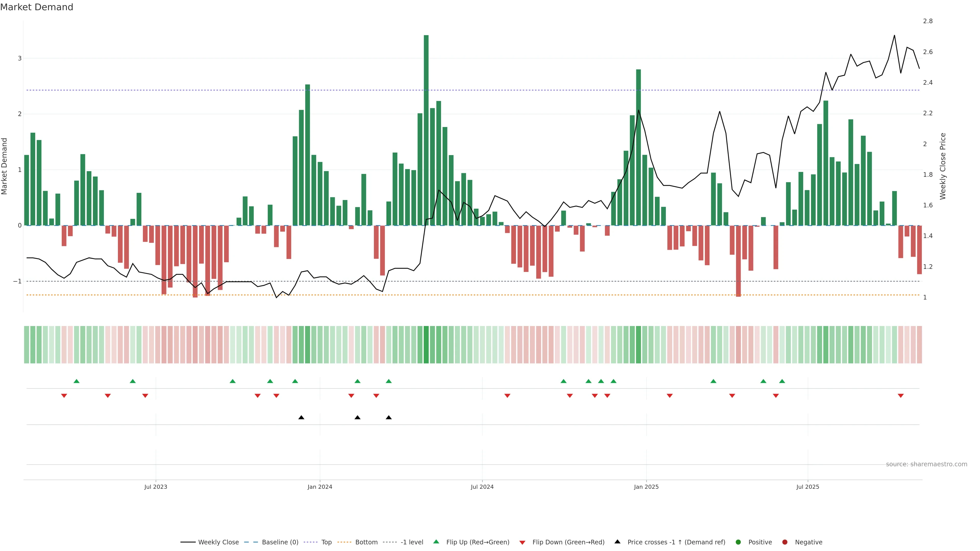Screen dimensions: 980x551
Task: Toggle the -1 level legend item
Action: point(412,542)
